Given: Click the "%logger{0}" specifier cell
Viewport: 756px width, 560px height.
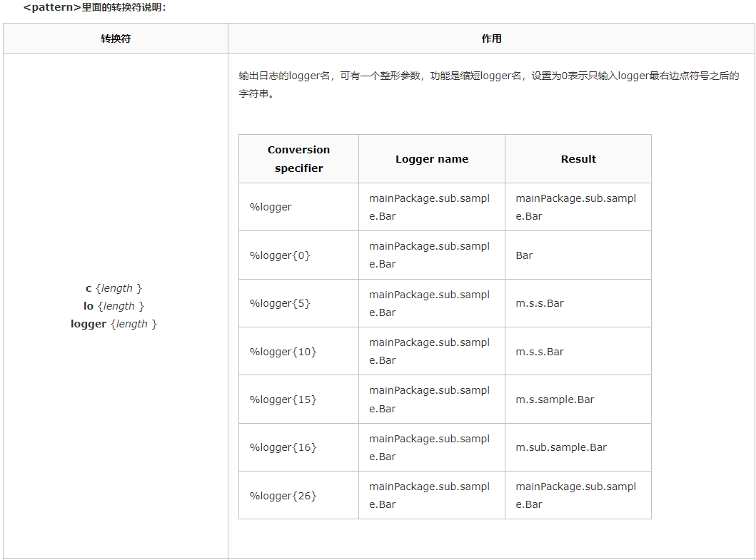Looking at the screenshot, I should (298, 255).
